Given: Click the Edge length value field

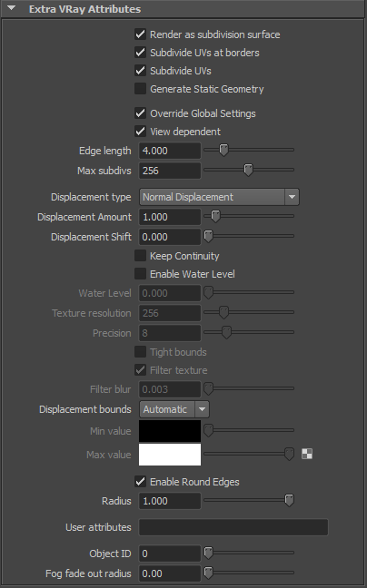Looking at the screenshot, I should pyautogui.click(x=170, y=151).
